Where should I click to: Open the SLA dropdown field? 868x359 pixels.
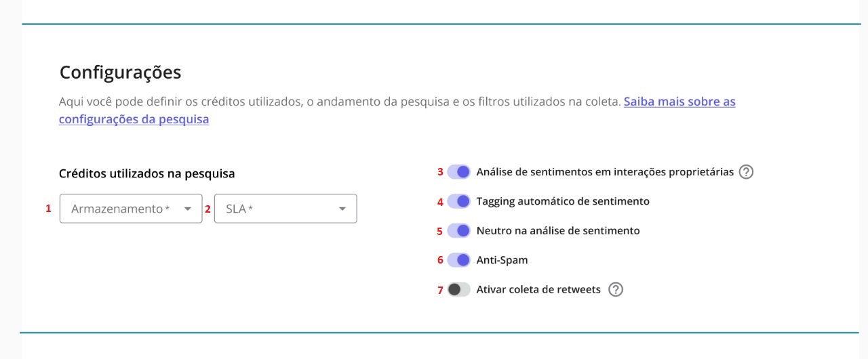[275, 209]
